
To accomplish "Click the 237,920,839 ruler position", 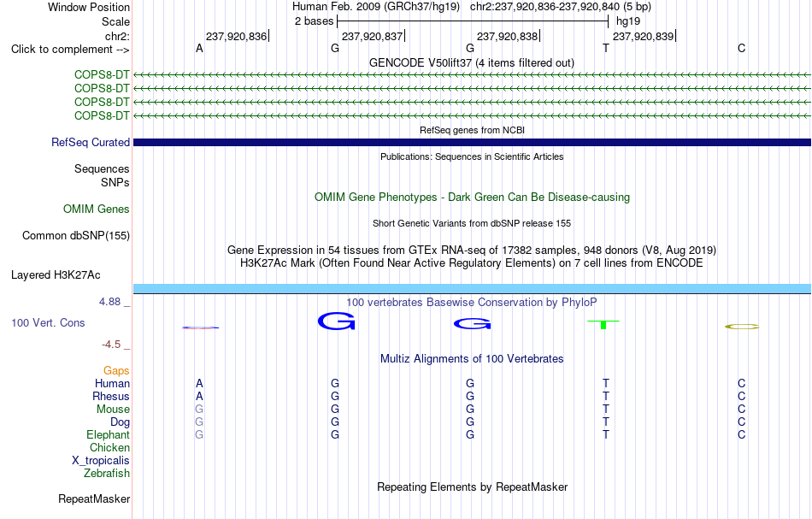I will (x=643, y=36).
